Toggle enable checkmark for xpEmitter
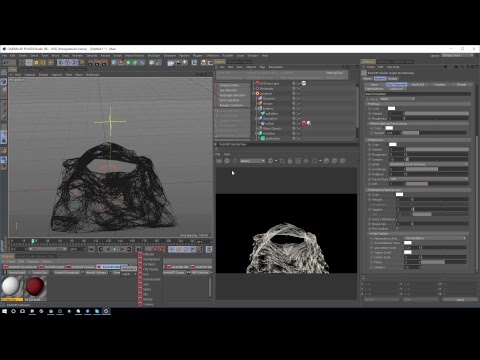 (x=298, y=113)
